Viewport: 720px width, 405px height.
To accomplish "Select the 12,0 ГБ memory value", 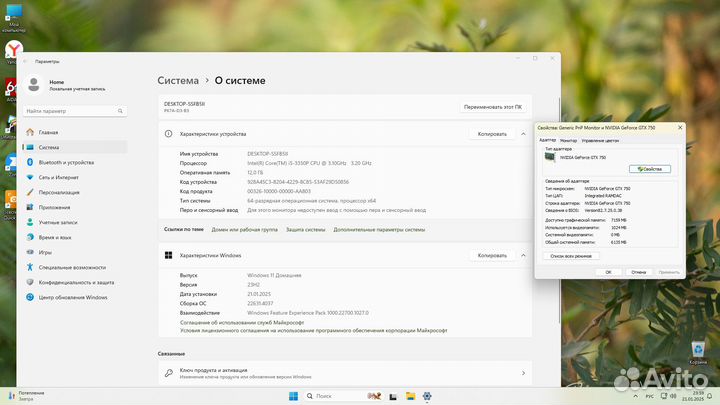I will (255, 173).
